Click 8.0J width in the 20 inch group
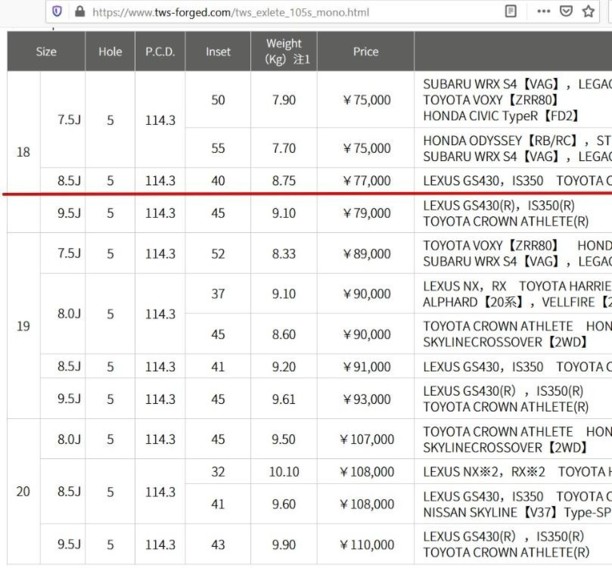 pyautogui.click(x=69, y=440)
